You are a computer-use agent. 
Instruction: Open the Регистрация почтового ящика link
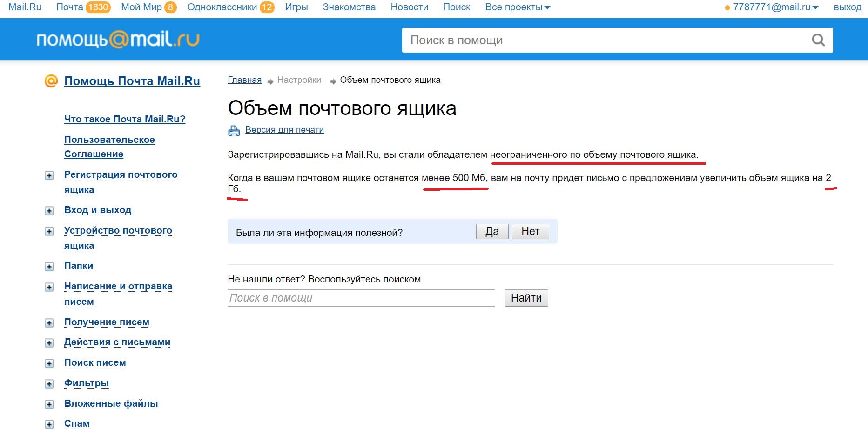click(x=121, y=182)
